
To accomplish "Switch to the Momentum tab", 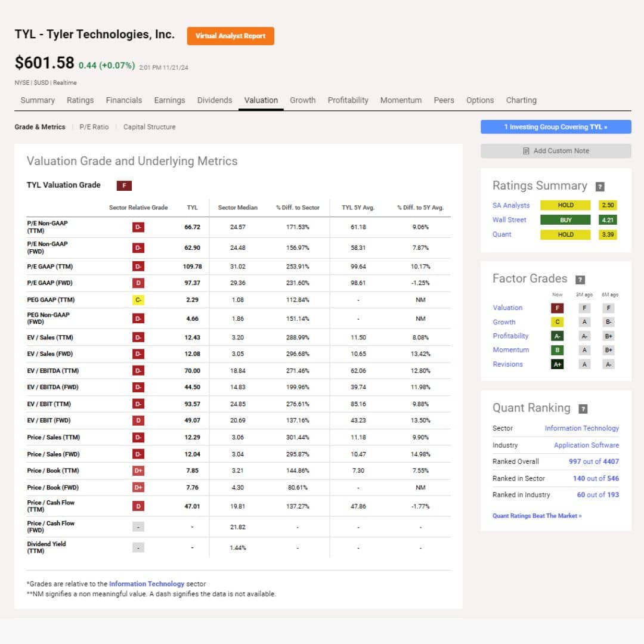I will click(401, 100).
